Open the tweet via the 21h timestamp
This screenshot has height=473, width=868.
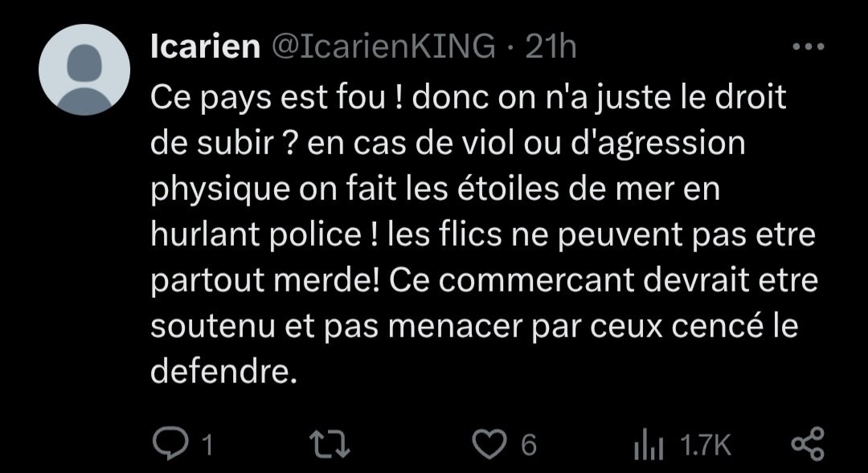[551, 47]
